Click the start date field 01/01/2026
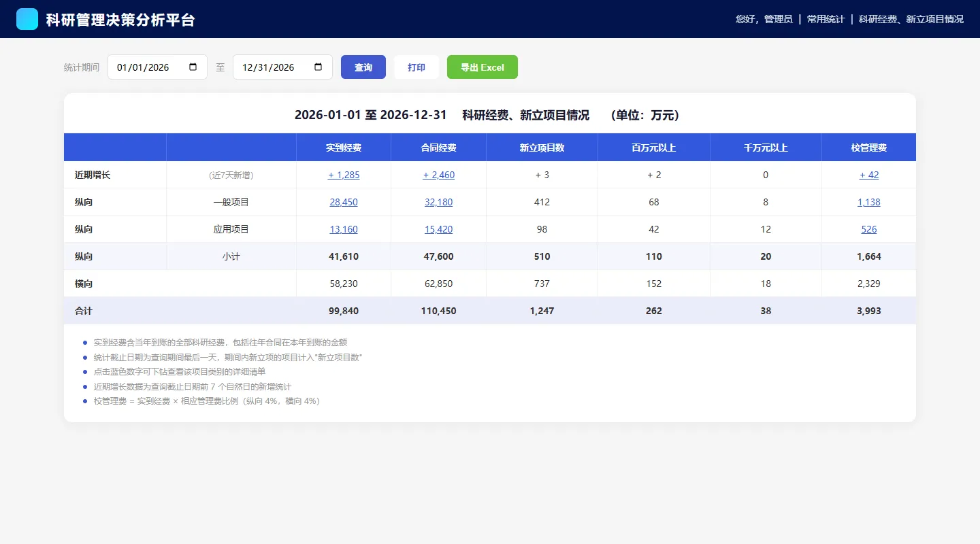Viewport: 980px width, 544px height. tap(157, 67)
